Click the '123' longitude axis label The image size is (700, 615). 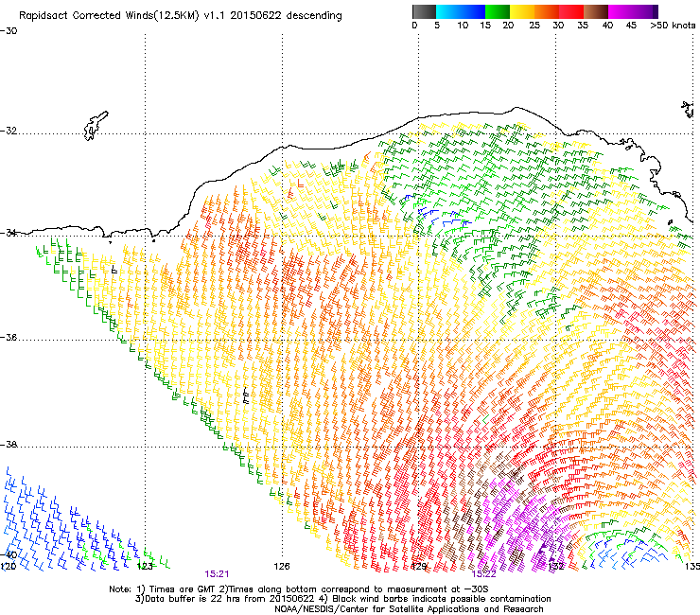coord(145,567)
